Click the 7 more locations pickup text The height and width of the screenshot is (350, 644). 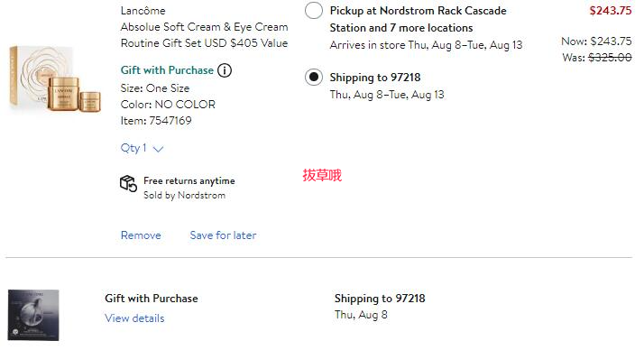click(431, 28)
